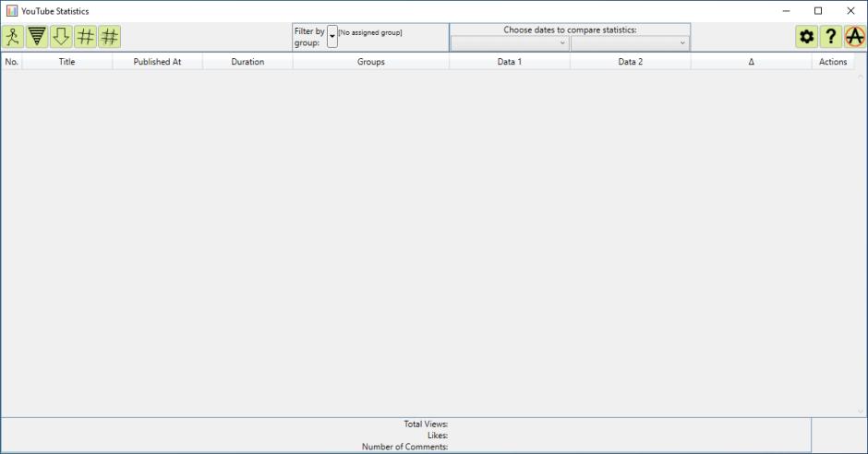Click the striped funnel filter icon
868x454 pixels.
coord(37,37)
